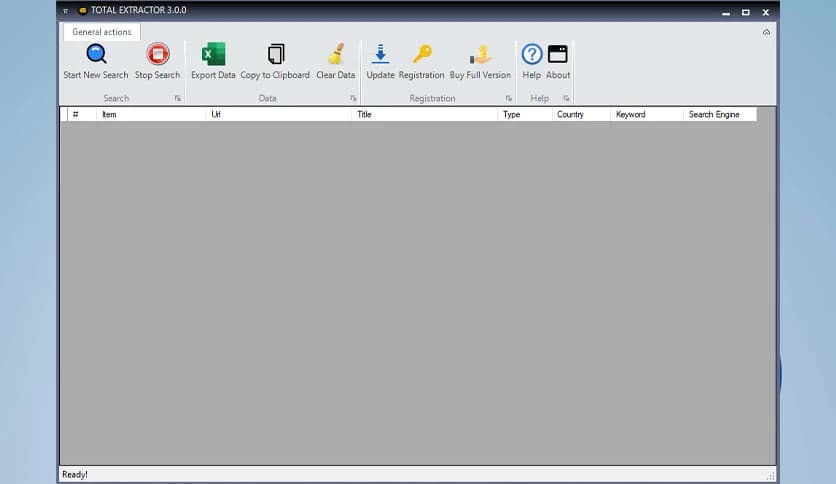The height and width of the screenshot is (484, 836).
Task: Expand the Help group dialog launcher
Action: [x=566, y=98]
